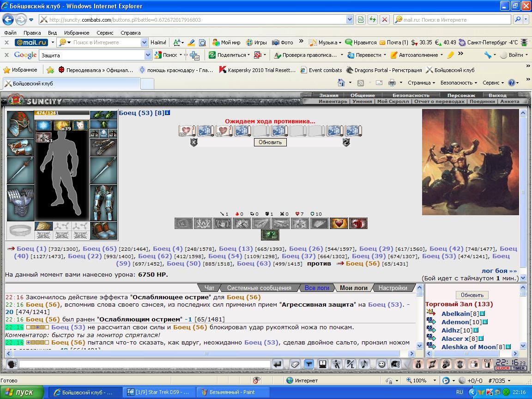Screen dimensions: 532x399
Task: Open the Event combats favorite
Action: [x=321, y=70]
